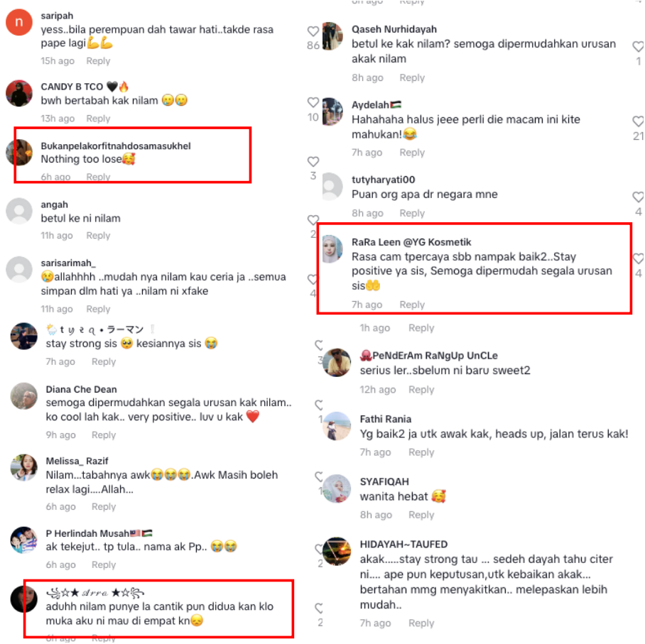Like Qaseh Nurhidayah's comment with heart icon

point(638,47)
